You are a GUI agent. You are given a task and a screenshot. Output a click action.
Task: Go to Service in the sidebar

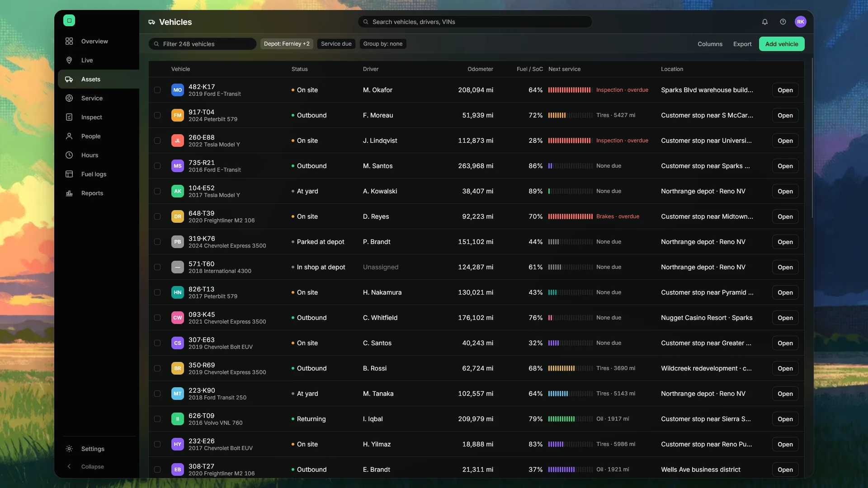tap(99, 98)
